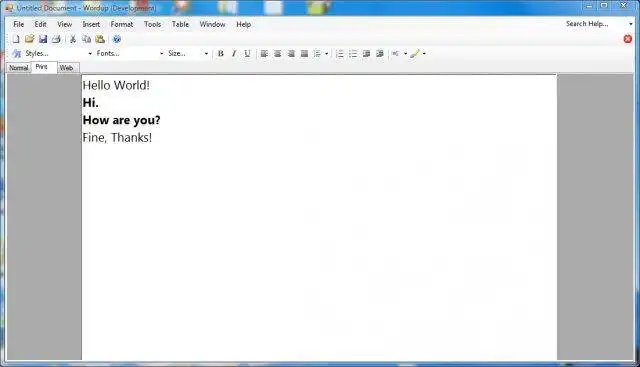Click the 'Hello World!' line
The height and width of the screenshot is (367, 640).
coord(116,85)
